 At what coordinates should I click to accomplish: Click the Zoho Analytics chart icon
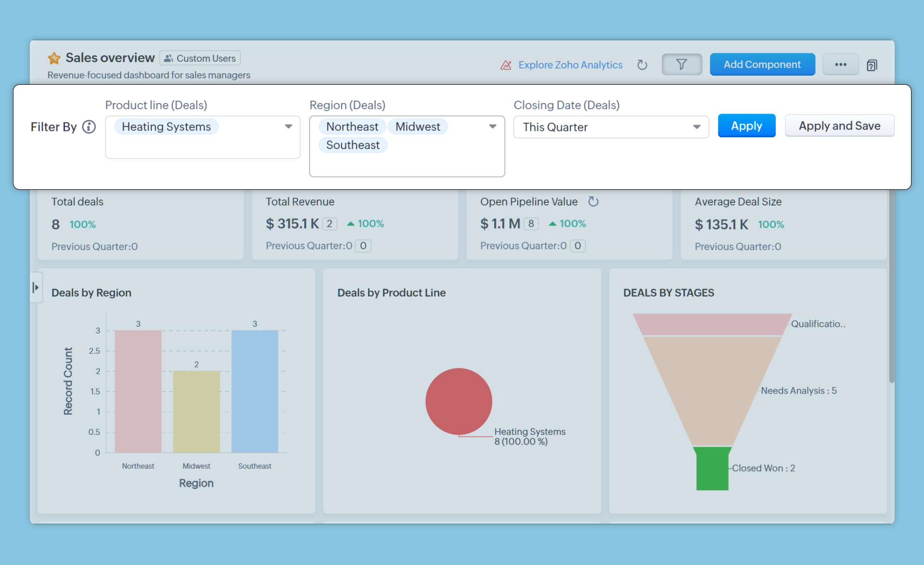point(506,65)
